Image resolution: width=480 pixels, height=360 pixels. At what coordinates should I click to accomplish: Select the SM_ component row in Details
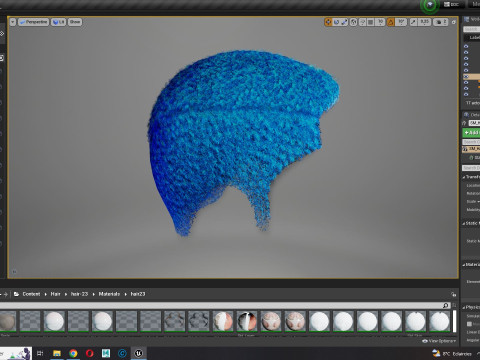471,149
